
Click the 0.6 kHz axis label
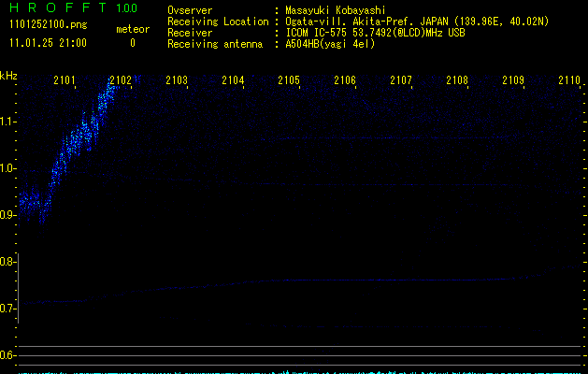point(7,355)
